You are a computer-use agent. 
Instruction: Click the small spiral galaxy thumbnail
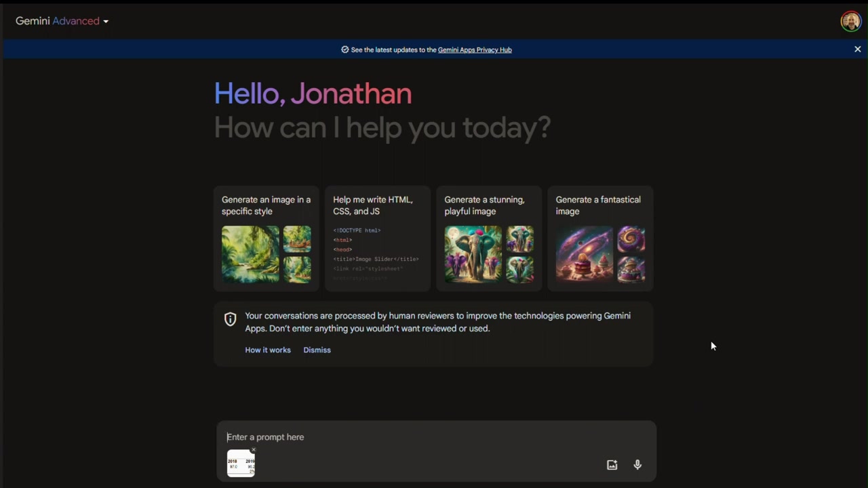(x=631, y=239)
